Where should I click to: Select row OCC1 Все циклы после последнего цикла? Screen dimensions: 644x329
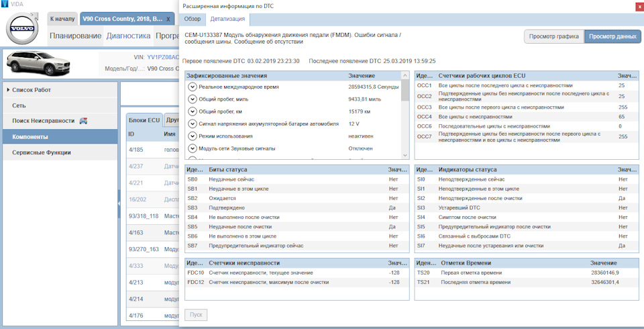click(x=527, y=85)
